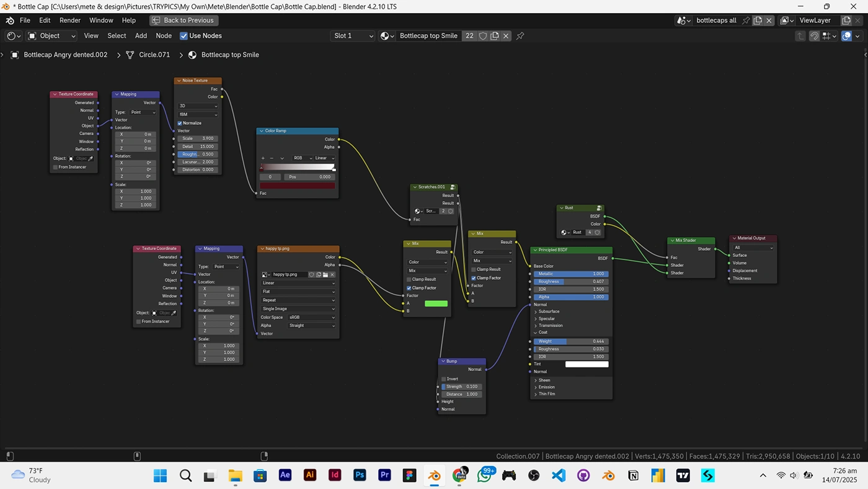The image size is (868, 489).
Task: Unlink the happy tp.png image datablock
Action: [x=332, y=274]
